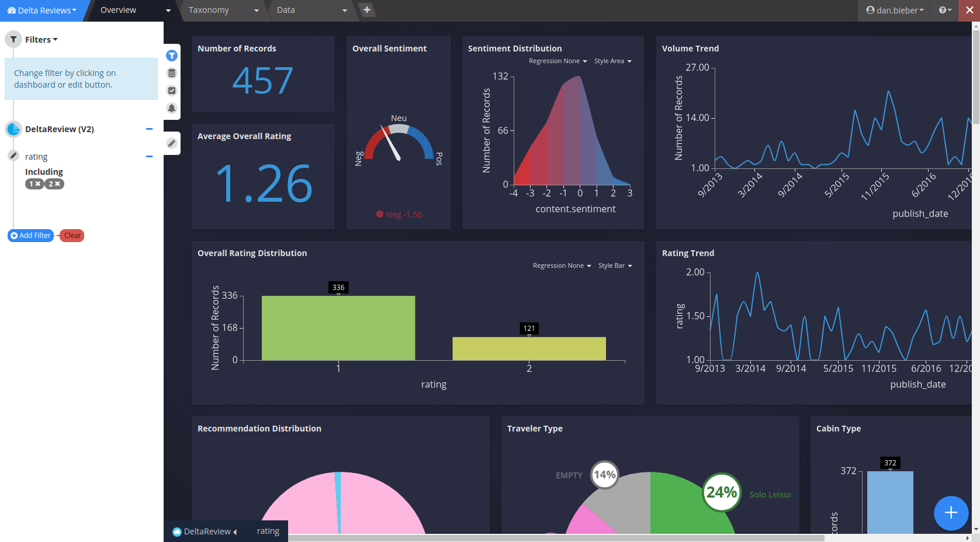980x542 pixels.
Task: Click the checkmark box icon in side toolbar
Action: pyautogui.click(x=172, y=91)
